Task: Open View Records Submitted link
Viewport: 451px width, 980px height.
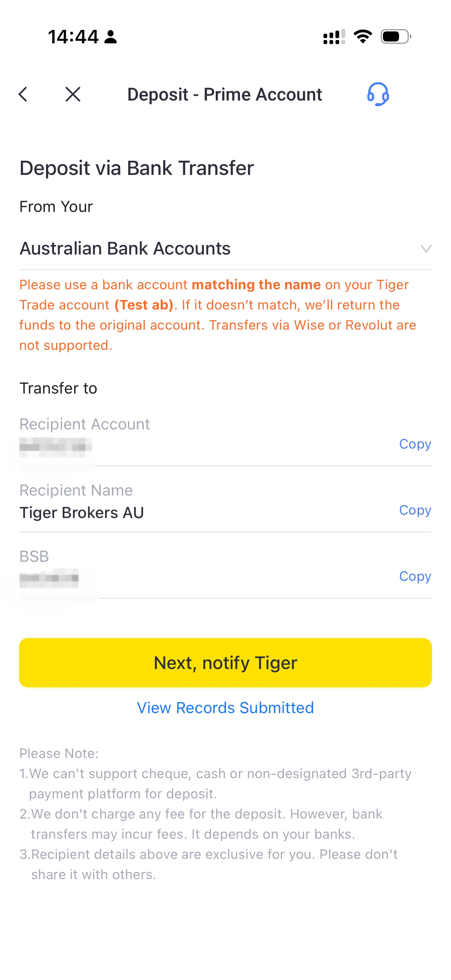Action: [225, 708]
